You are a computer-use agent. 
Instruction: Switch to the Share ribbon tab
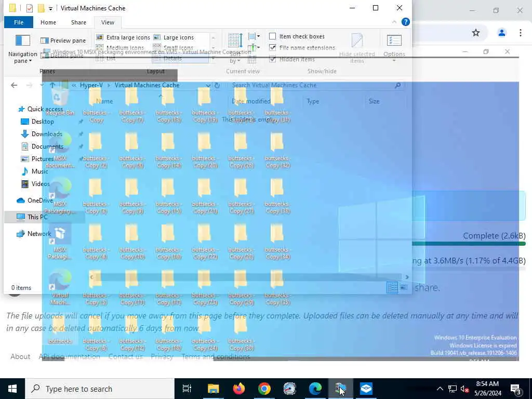click(78, 22)
